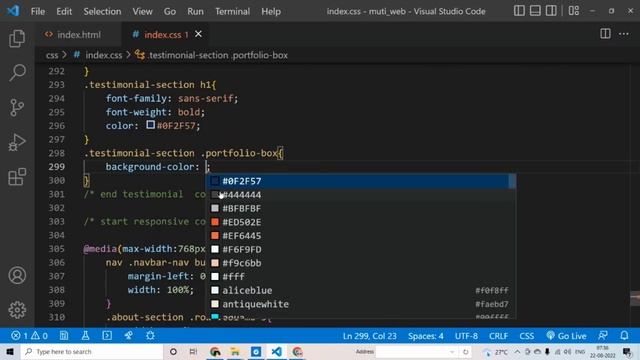This screenshot has height=360, width=640.
Task: Click the status bar debug bug icon
Action: click(x=150, y=336)
